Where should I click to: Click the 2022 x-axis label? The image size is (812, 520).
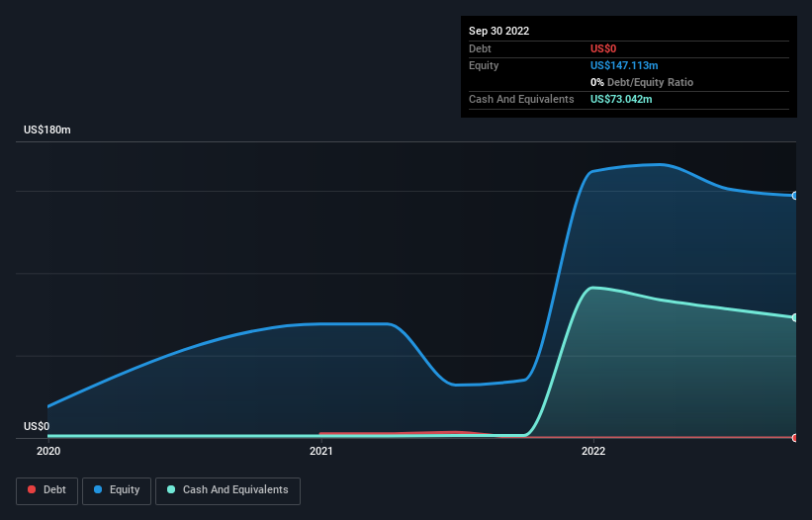(x=593, y=451)
